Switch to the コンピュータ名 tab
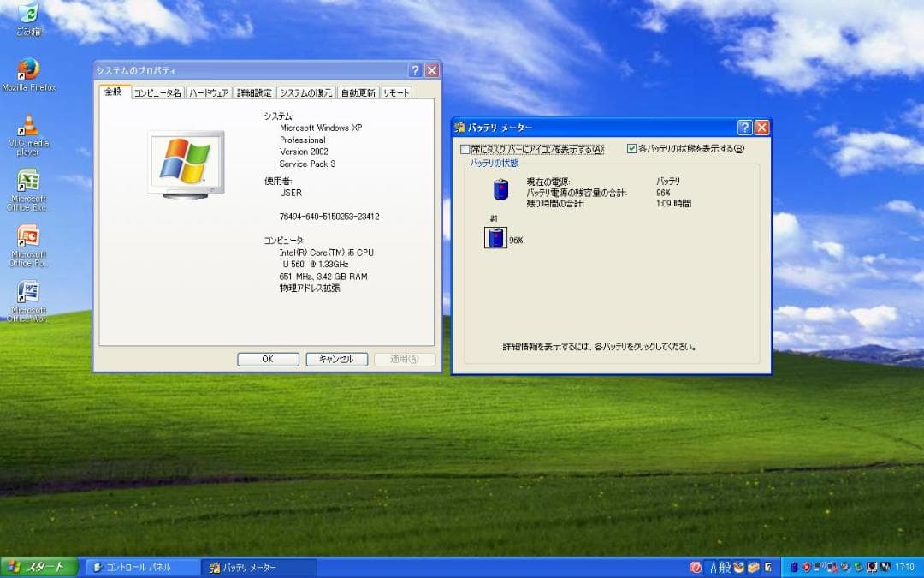The image size is (924, 578). pyautogui.click(x=157, y=92)
